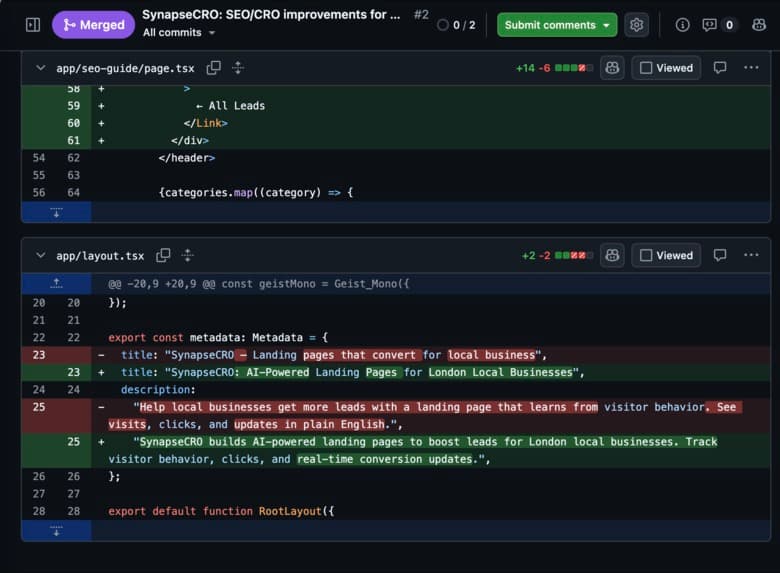Collapse the app/layout.tsx file diff
Screen dimensions: 780x573
pos(41,256)
